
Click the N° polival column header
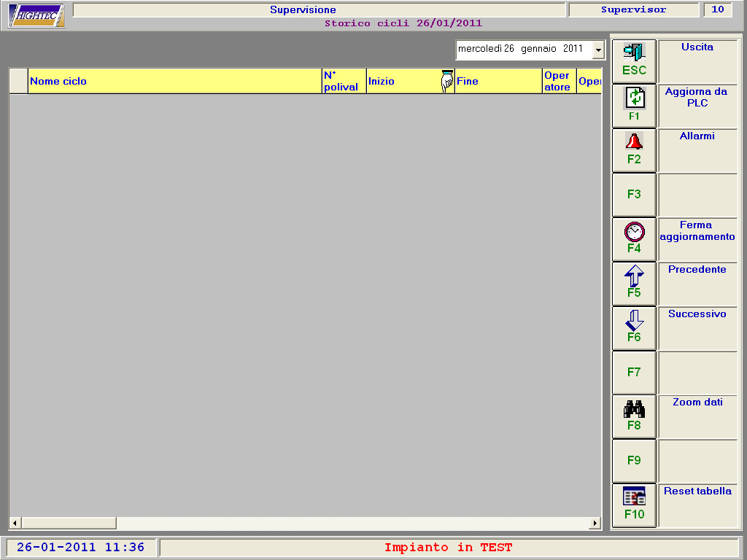click(x=344, y=81)
